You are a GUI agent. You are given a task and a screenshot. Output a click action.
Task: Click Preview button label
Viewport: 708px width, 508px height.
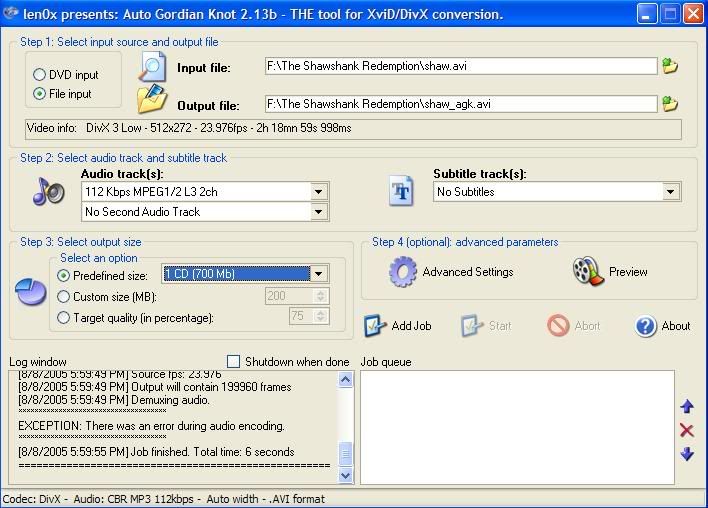pos(628,272)
